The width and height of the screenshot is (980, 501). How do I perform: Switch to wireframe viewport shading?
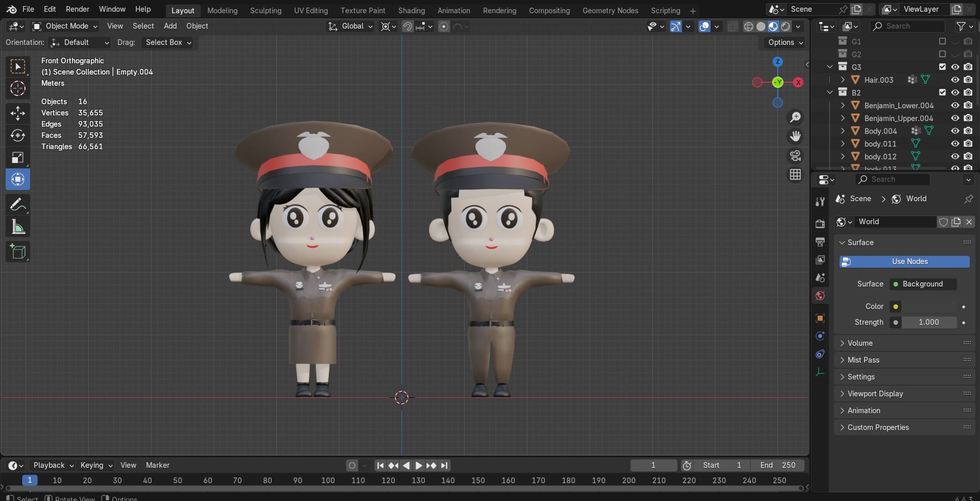(749, 27)
